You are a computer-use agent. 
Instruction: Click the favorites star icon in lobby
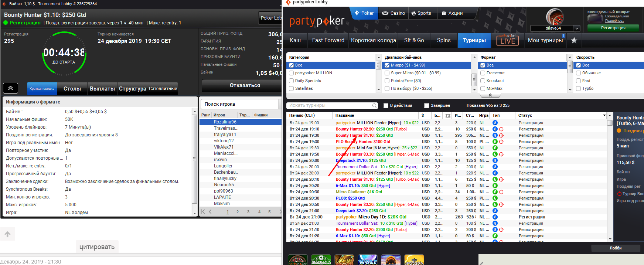(x=574, y=40)
